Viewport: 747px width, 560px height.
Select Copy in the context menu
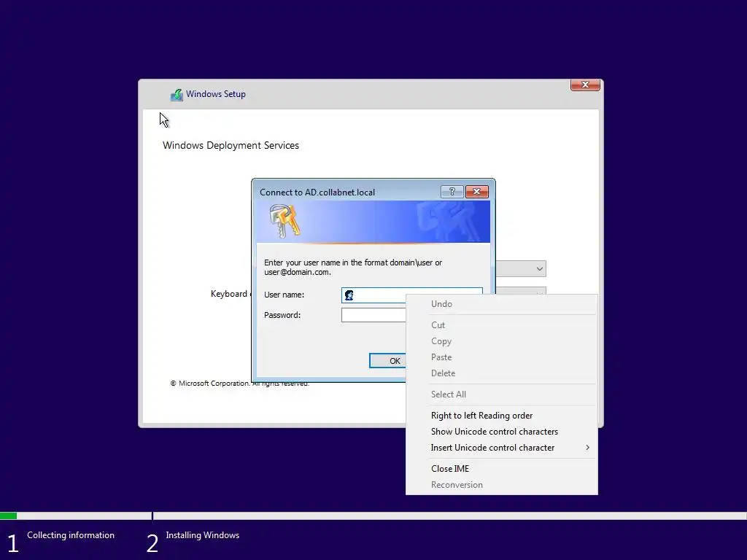pyautogui.click(x=501, y=341)
